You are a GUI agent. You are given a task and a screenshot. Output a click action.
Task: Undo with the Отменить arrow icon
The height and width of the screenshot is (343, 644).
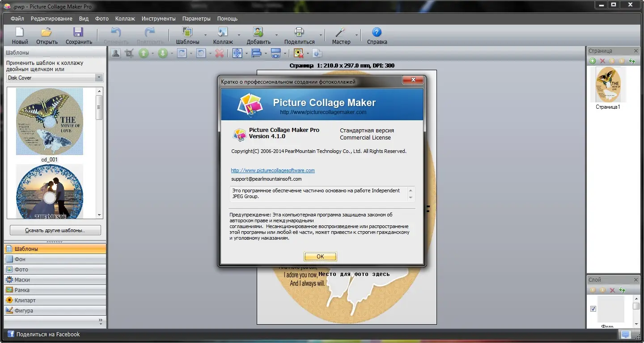[116, 32]
